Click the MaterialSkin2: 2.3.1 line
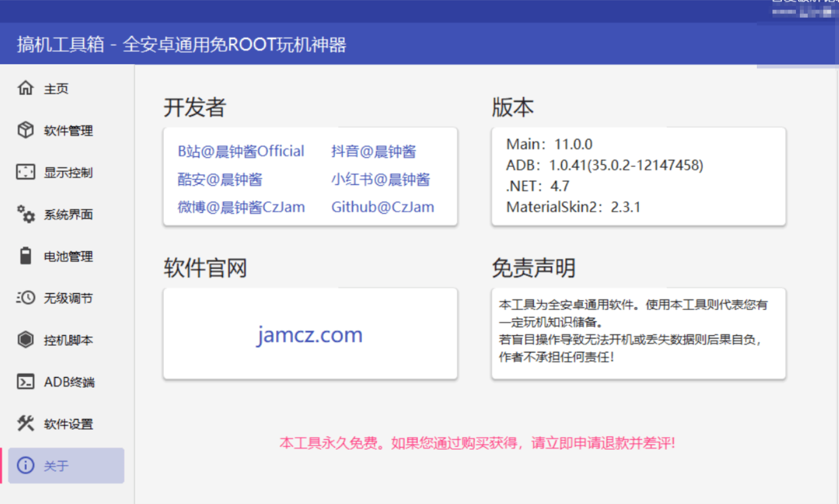 point(573,207)
